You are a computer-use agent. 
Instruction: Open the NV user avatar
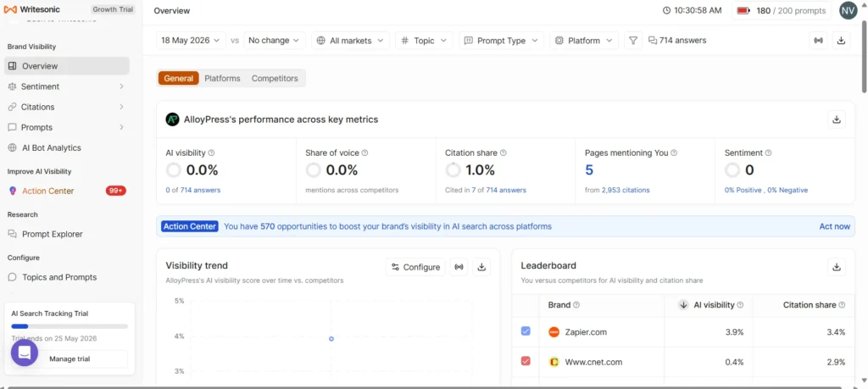(848, 10)
